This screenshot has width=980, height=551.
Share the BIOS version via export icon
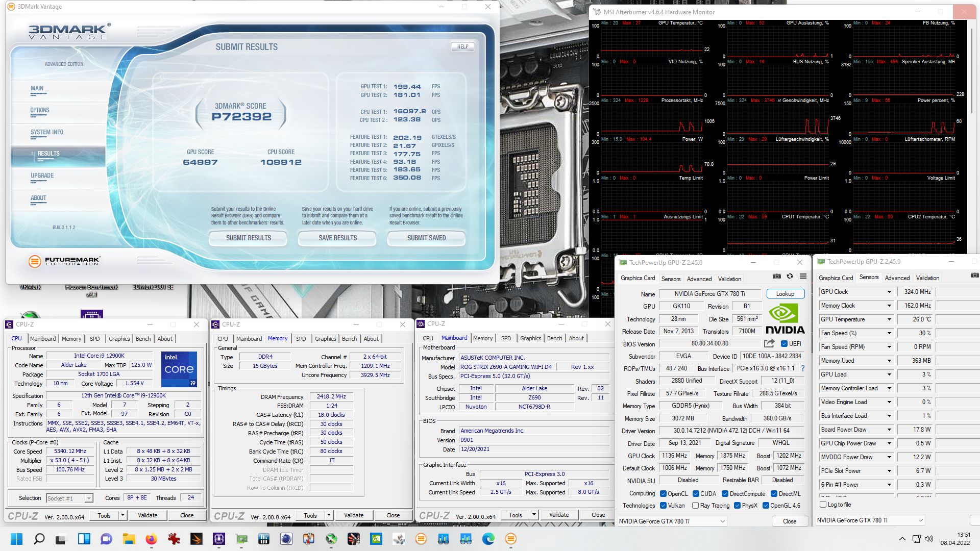[x=769, y=343]
